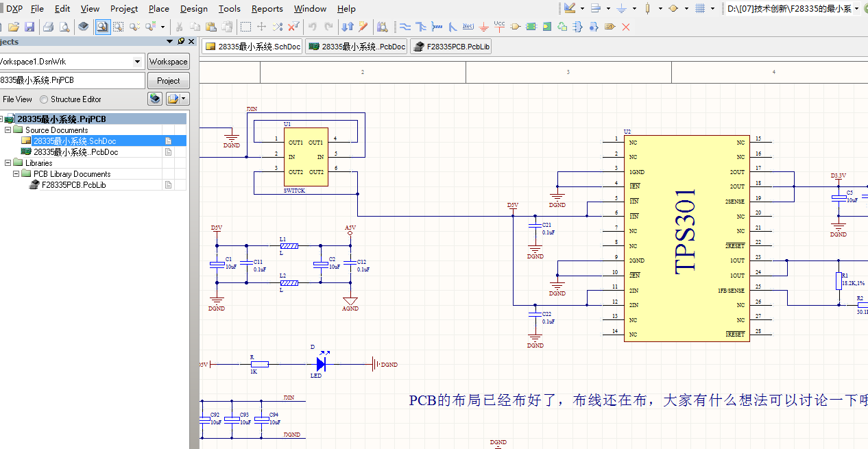Save the active document

(x=29, y=27)
